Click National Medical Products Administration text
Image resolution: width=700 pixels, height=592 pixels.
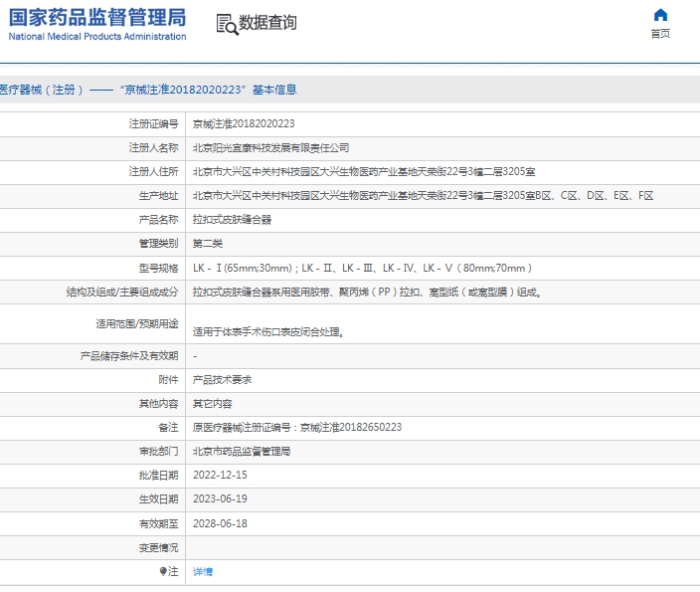point(97,37)
